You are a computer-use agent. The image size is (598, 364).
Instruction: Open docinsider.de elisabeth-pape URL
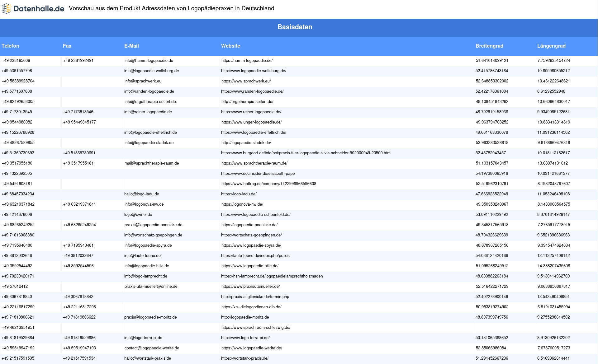258,174
